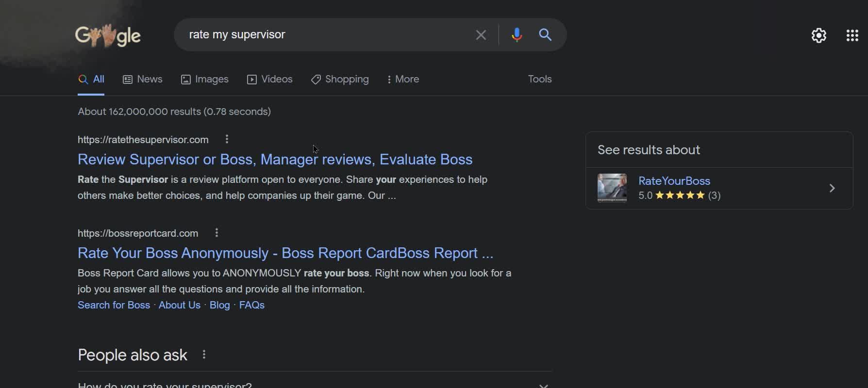Follow the 'Blog' sitelink
This screenshot has height=388, width=868.
tap(219, 305)
